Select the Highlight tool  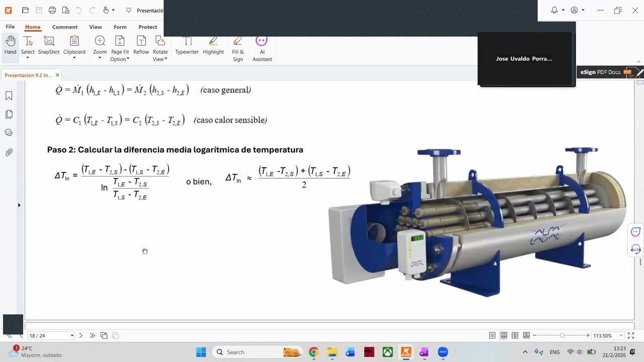[213, 44]
